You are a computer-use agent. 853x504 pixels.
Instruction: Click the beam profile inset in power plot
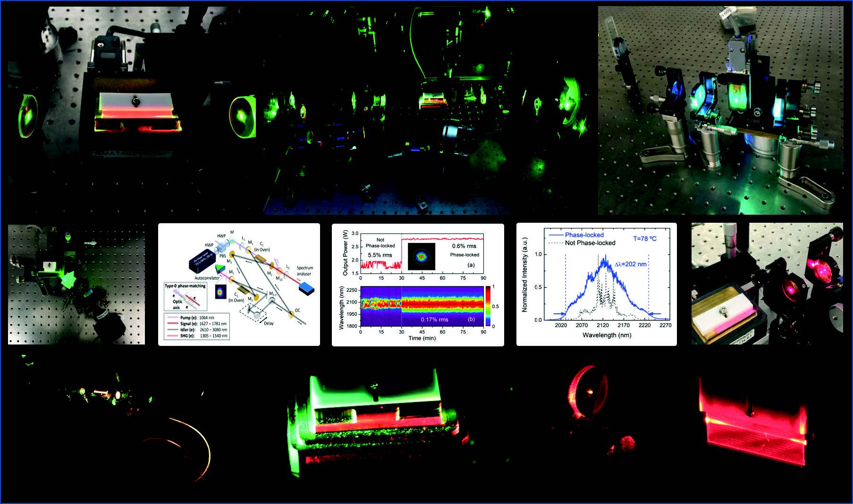tap(421, 257)
